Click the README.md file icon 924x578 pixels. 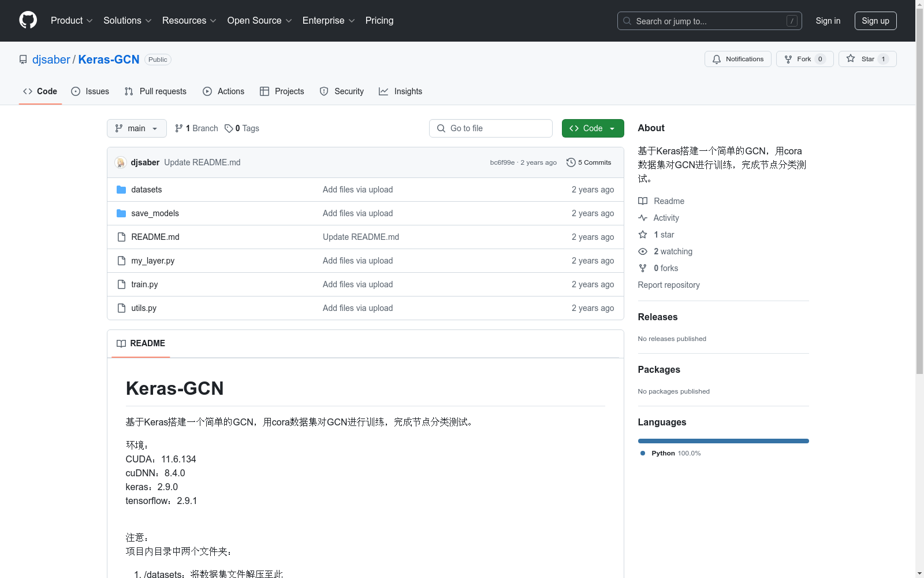coord(121,237)
